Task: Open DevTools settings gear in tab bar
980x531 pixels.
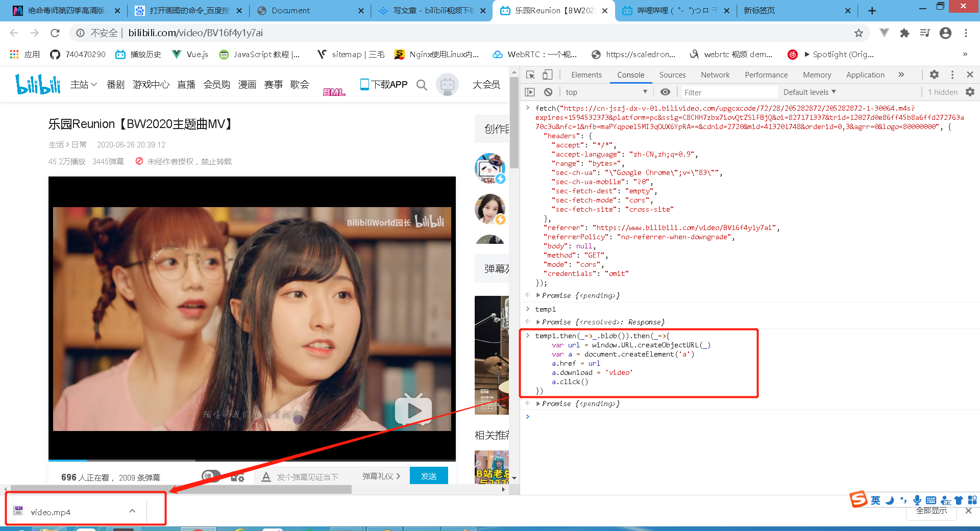Action: point(934,75)
